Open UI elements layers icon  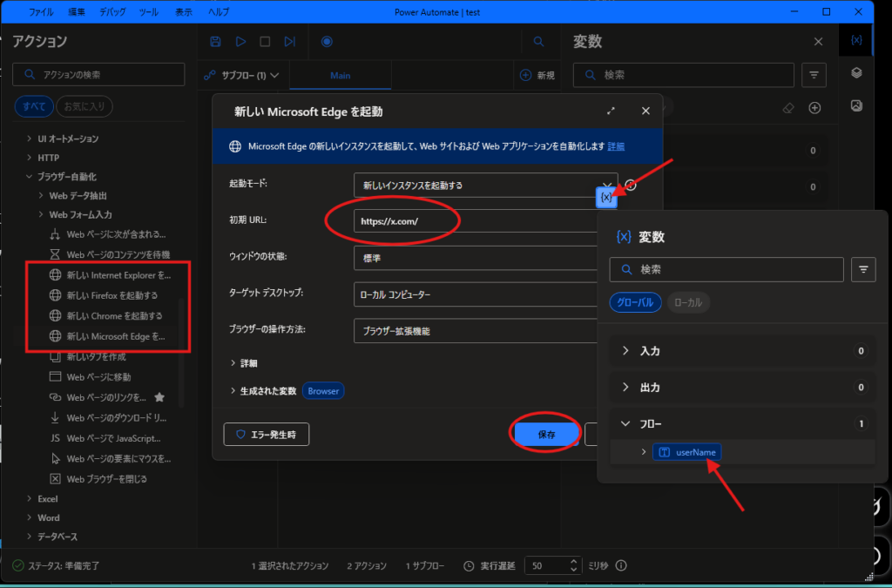tap(856, 73)
